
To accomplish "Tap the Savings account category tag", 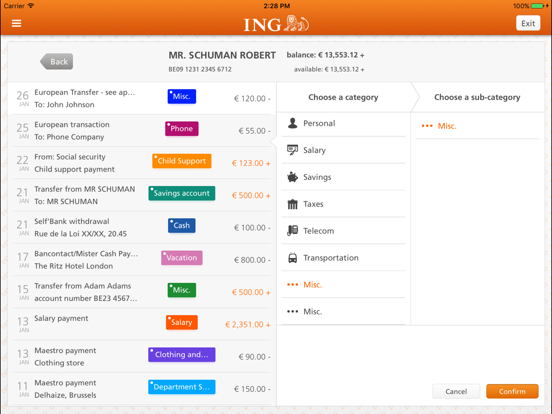I will click(182, 193).
